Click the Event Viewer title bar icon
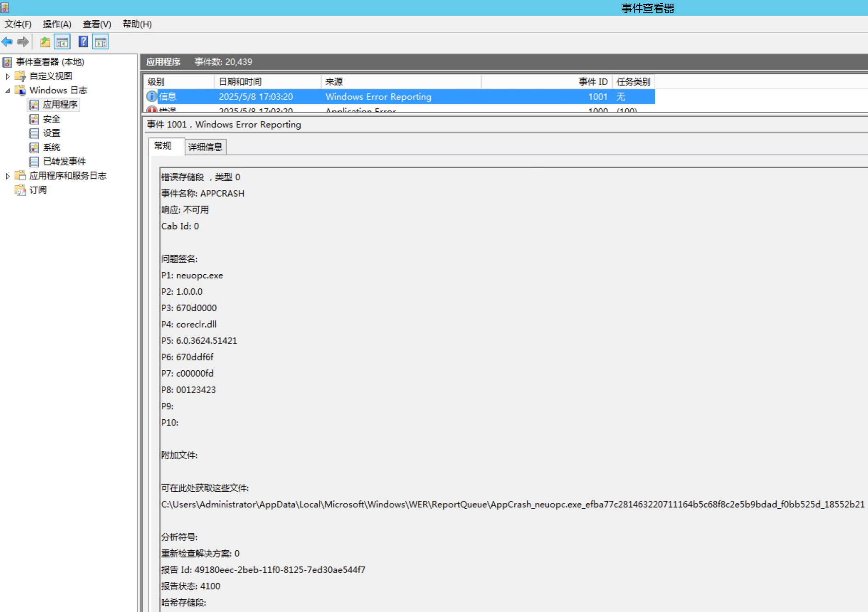The width and height of the screenshot is (868, 612). pos(5,8)
